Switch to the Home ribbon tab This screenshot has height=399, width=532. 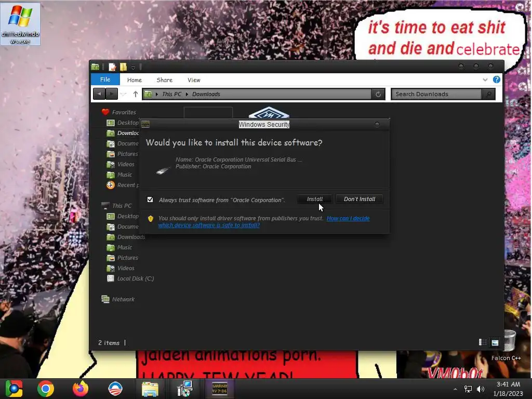135,80
